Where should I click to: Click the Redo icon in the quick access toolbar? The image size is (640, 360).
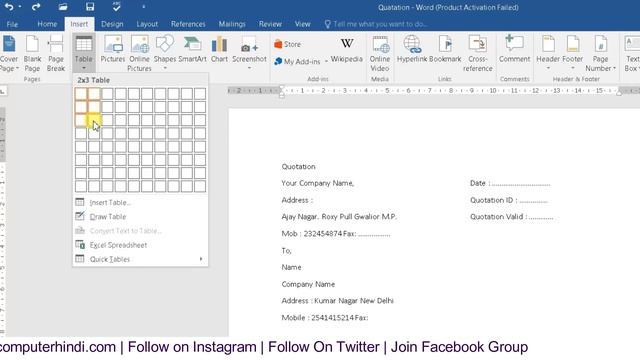[x=36, y=7]
